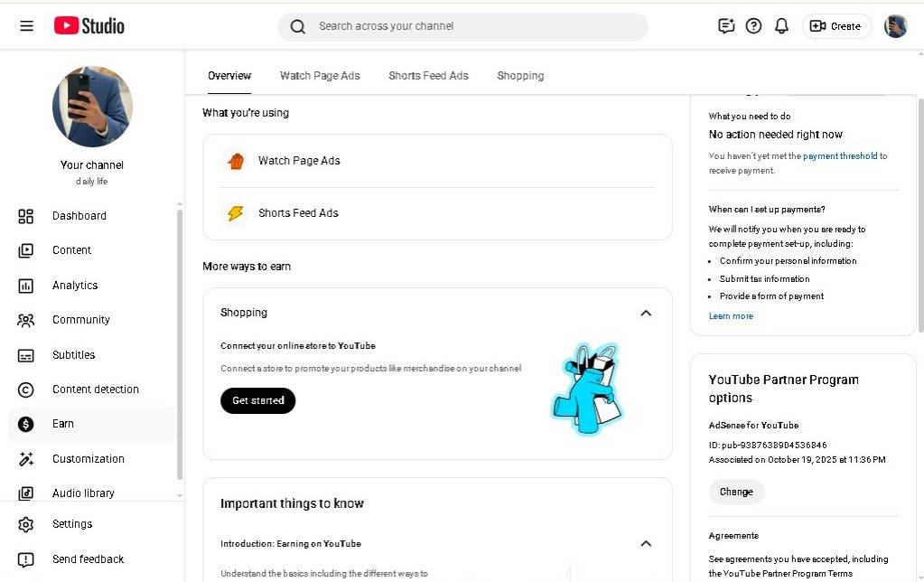Open Dashboard from the sidebar
Viewport: 924px width, 582px height.
coord(79,216)
